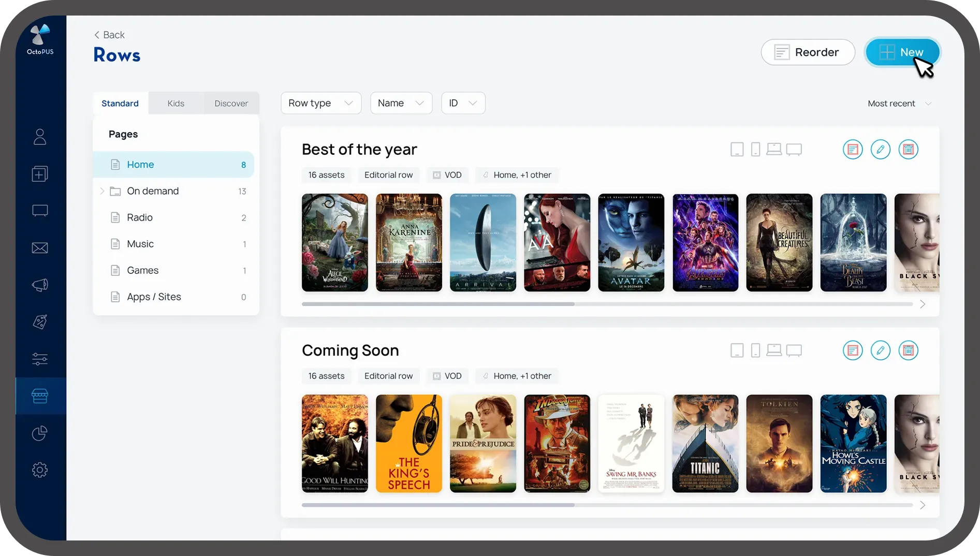Select the On demand page
Screen dimensions: 980x556
click(173, 191)
